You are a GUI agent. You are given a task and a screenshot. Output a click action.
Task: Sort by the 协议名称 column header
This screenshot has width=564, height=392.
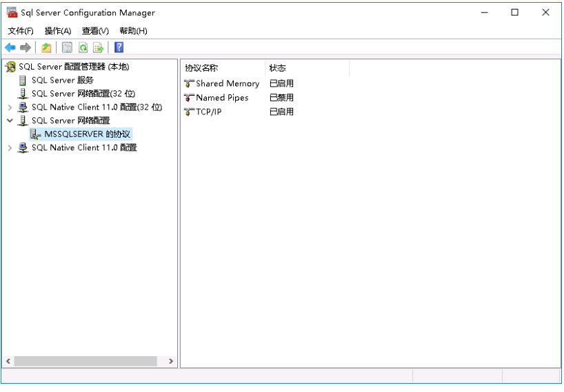tap(223, 68)
